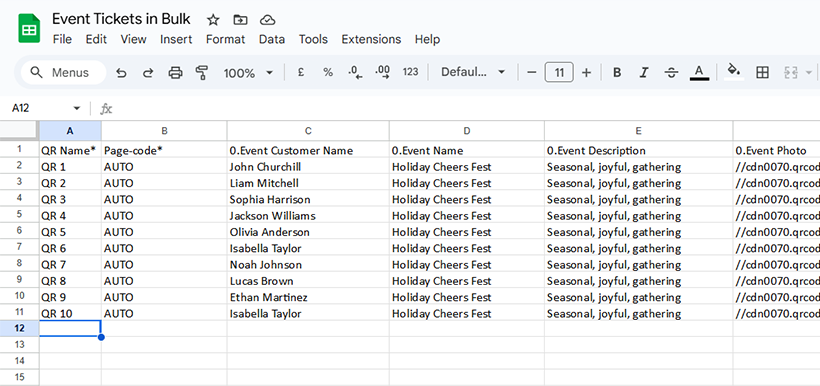Select the cell 'Noah Johnson'
820x386 pixels.
(308, 265)
